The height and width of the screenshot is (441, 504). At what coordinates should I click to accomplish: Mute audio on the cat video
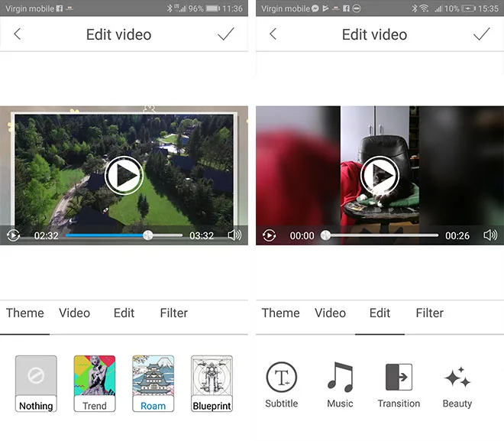pyautogui.click(x=490, y=235)
